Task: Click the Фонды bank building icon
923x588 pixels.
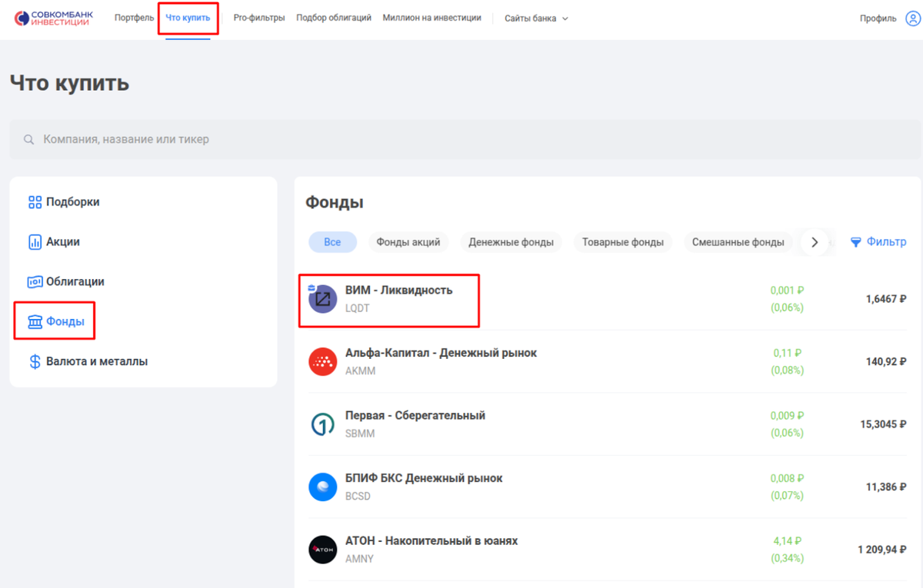Action: point(35,321)
